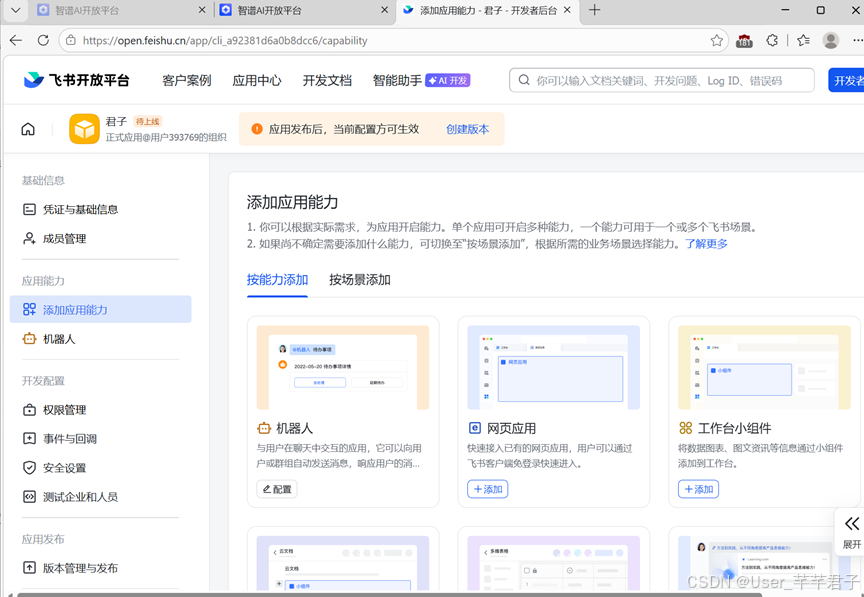Open 应用中心 menu item

pyautogui.click(x=257, y=80)
